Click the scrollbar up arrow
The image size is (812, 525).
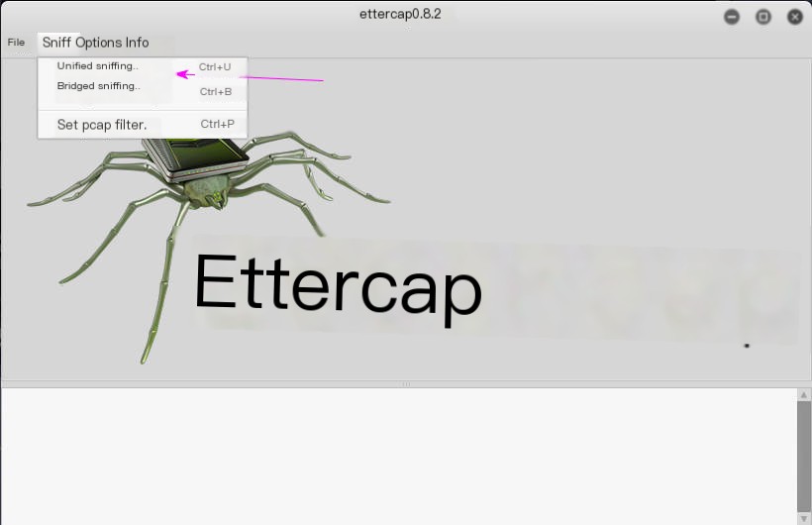(804, 395)
